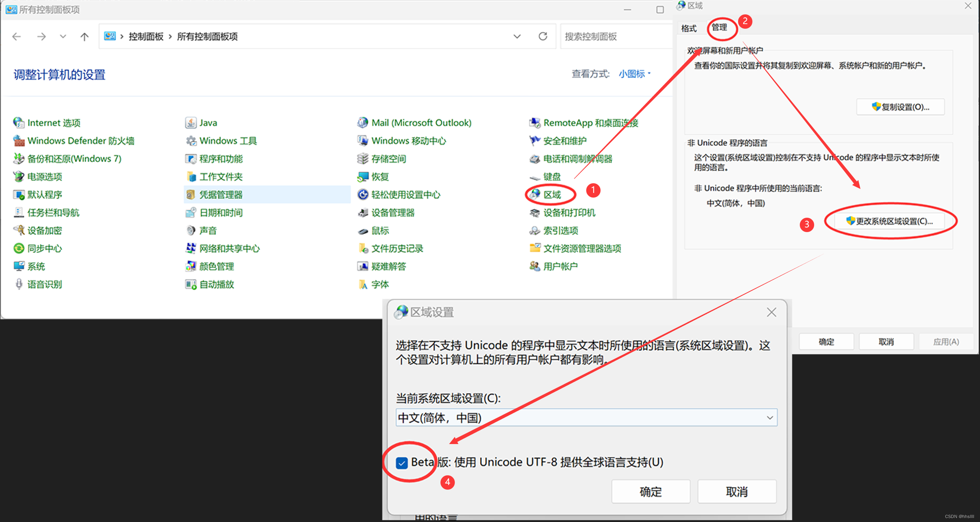Click the up-arrow navigation button
Viewport: 980px width, 522px height.
pos(84,37)
